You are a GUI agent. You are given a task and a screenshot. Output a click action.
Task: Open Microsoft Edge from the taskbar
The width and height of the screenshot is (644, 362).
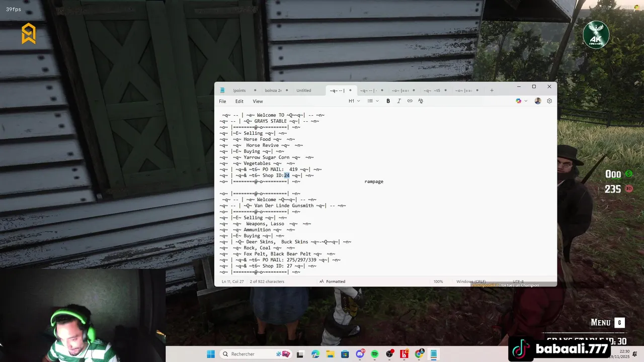click(x=315, y=354)
